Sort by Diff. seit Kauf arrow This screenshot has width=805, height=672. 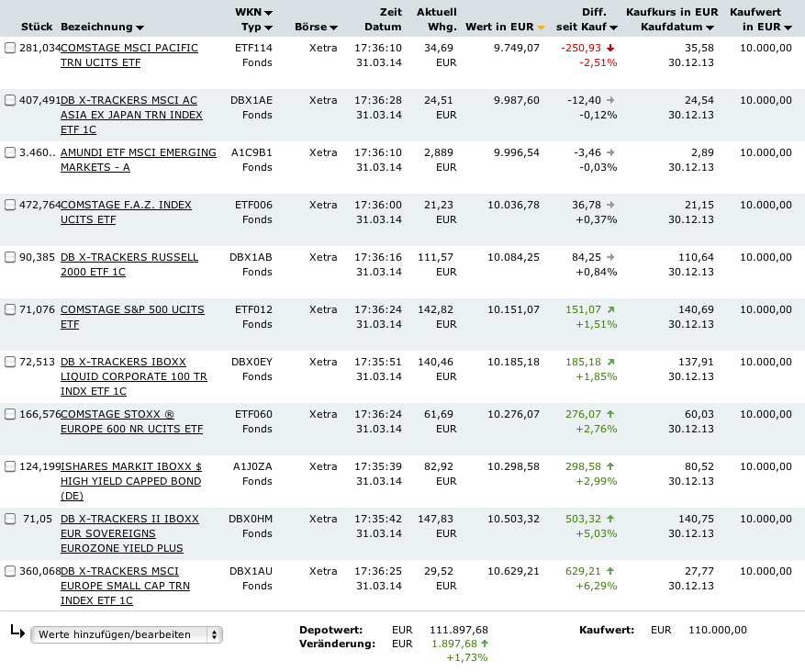coord(613,28)
